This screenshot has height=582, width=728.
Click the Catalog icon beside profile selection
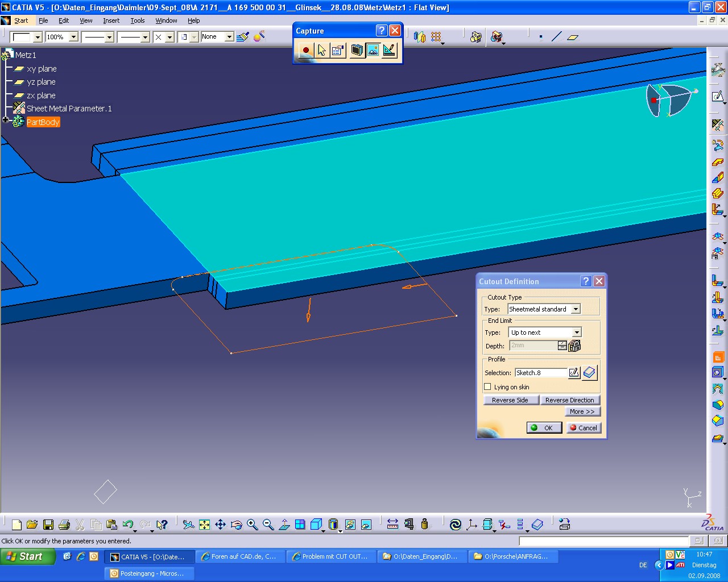(x=590, y=373)
